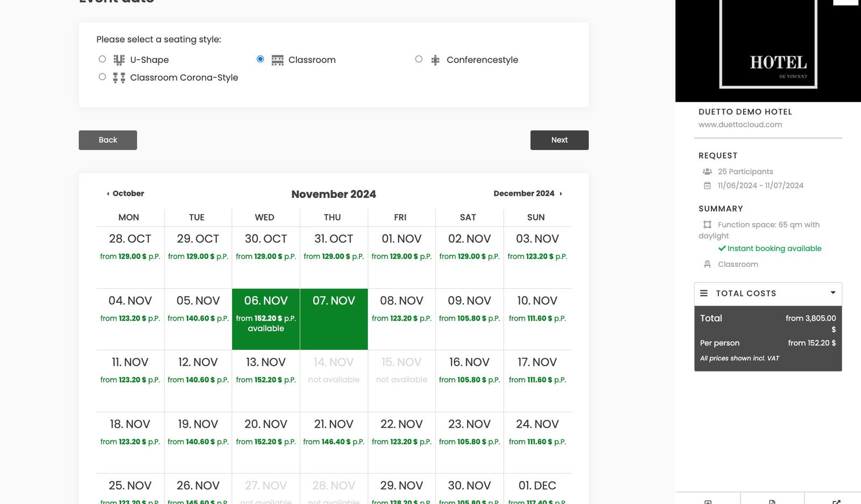Click the Conferencestyle seating icon
The image size is (861, 504).
point(435,60)
